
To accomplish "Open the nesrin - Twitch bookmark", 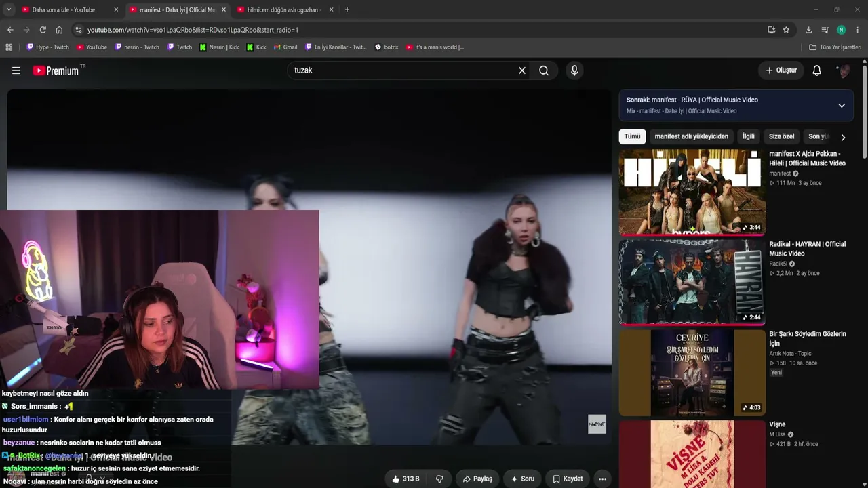I will point(137,47).
